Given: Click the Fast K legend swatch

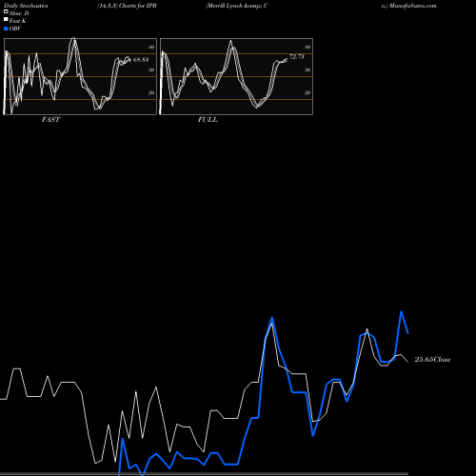Looking at the screenshot, I should point(6,19).
